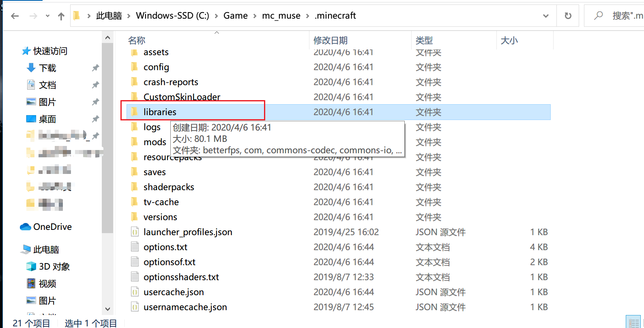The height and width of the screenshot is (328, 644).
Task: Select the crash-reports folder icon
Action: [135, 81]
